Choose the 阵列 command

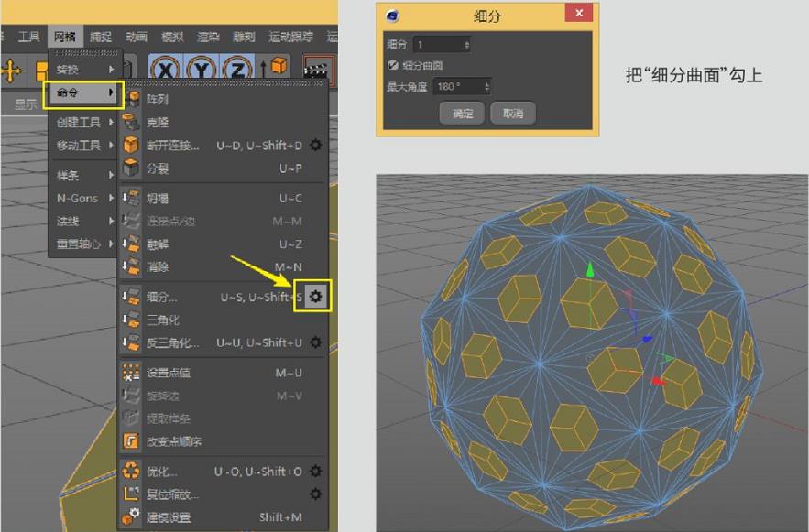pyautogui.click(x=223, y=99)
